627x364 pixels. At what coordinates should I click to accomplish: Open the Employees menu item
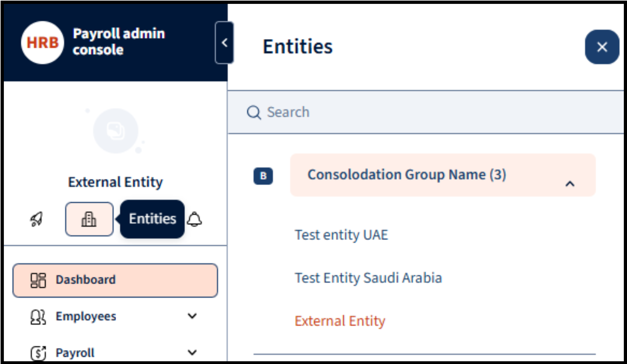tap(86, 316)
